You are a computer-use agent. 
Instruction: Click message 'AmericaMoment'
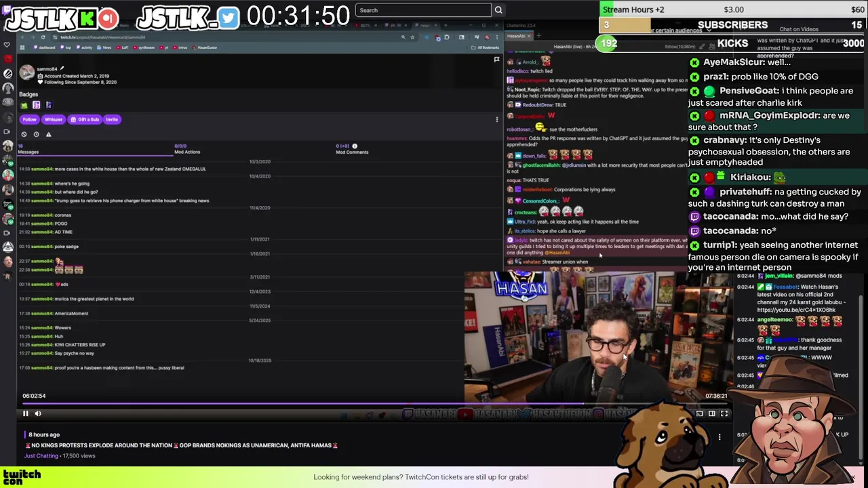pyautogui.click(x=71, y=313)
